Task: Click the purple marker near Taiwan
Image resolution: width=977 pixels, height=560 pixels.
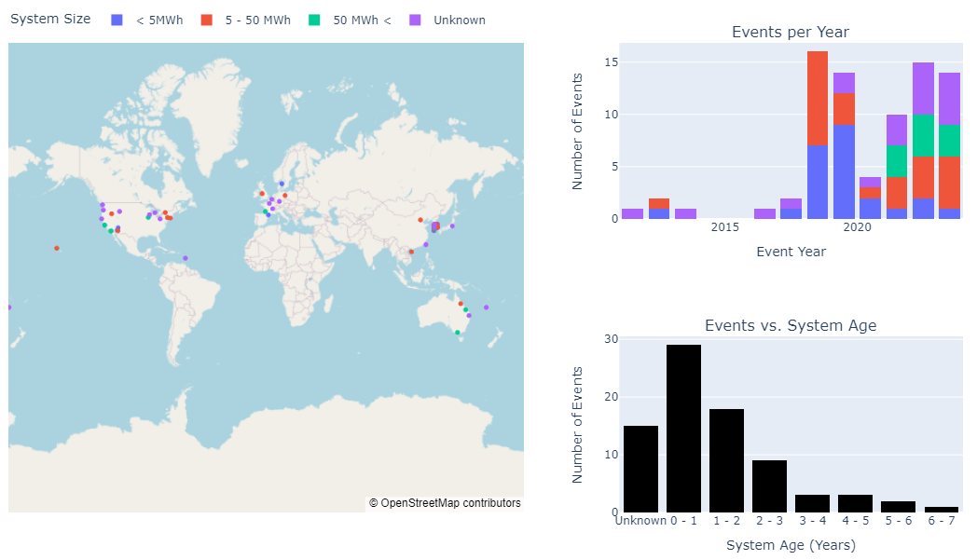Action: [x=426, y=245]
